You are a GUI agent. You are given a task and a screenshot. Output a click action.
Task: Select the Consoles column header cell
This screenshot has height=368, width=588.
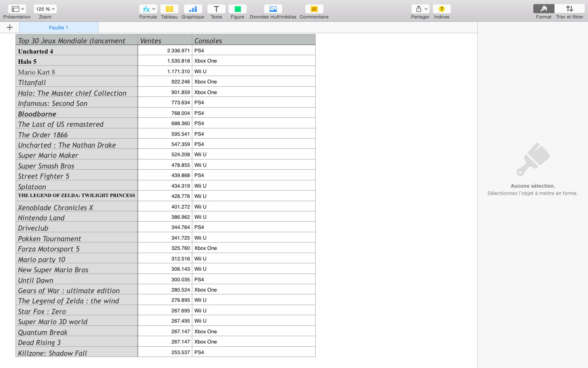(254, 40)
